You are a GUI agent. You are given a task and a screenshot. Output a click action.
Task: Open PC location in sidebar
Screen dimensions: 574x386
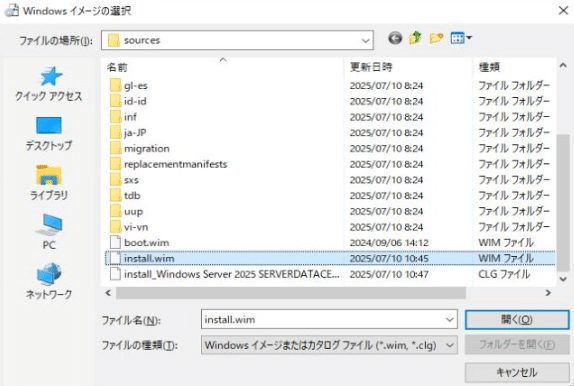[x=49, y=232]
